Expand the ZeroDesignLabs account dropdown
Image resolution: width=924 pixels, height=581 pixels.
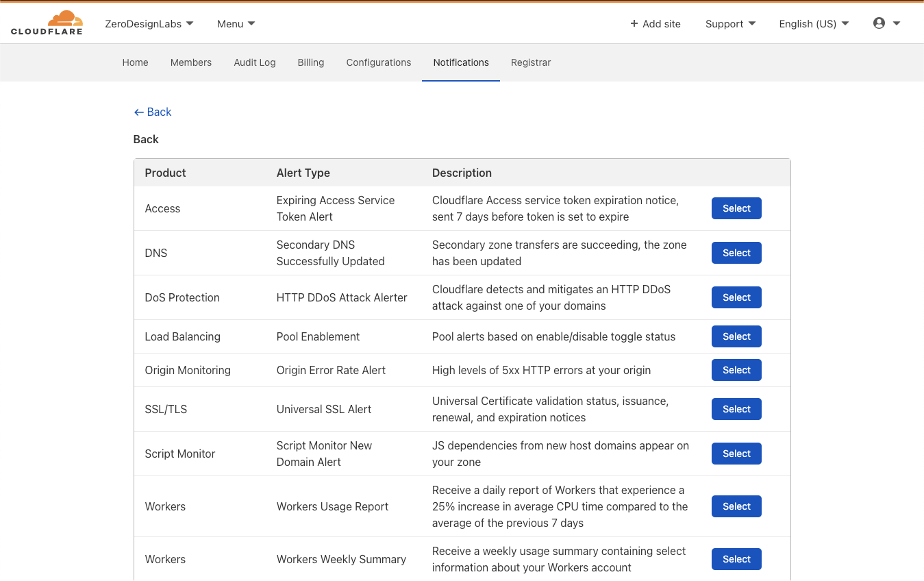pyautogui.click(x=149, y=24)
